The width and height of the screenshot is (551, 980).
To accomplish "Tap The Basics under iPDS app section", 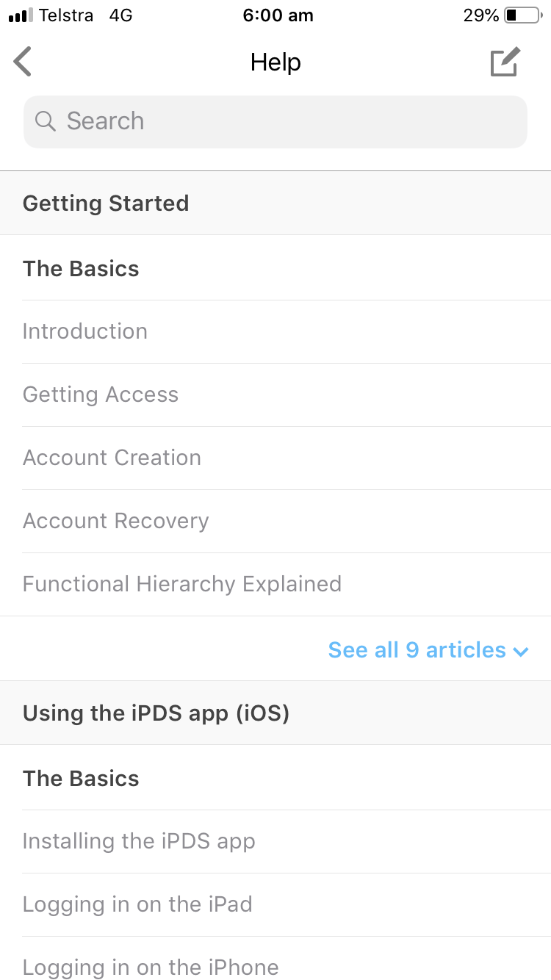I will click(81, 778).
